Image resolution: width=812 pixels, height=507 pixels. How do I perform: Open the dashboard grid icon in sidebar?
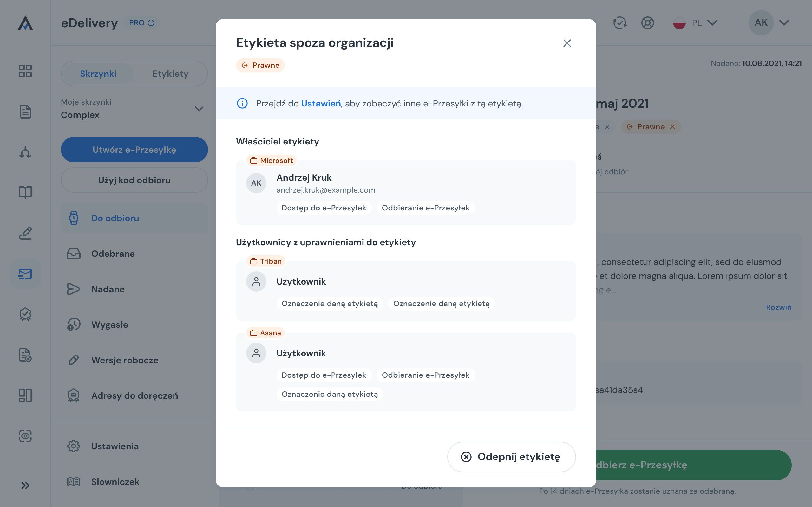click(25, 71)
